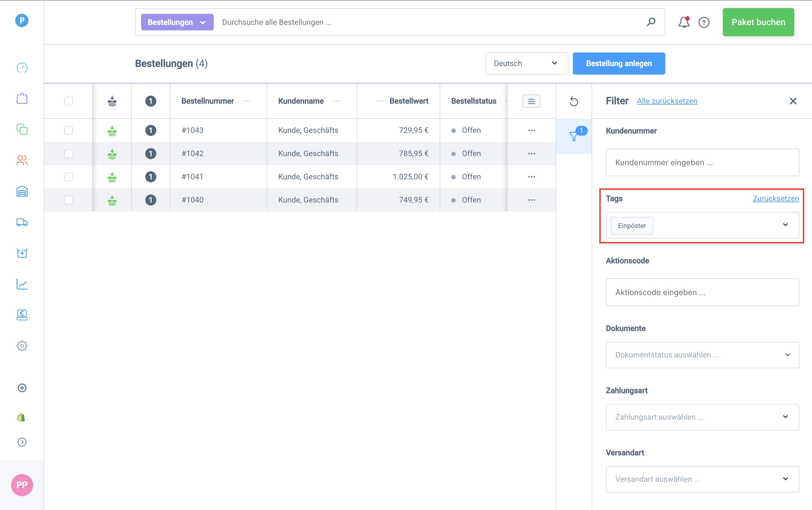The image size is (812, 510).
Task: Open the shipping truck icon in sidebar
Action: [22, 222]
